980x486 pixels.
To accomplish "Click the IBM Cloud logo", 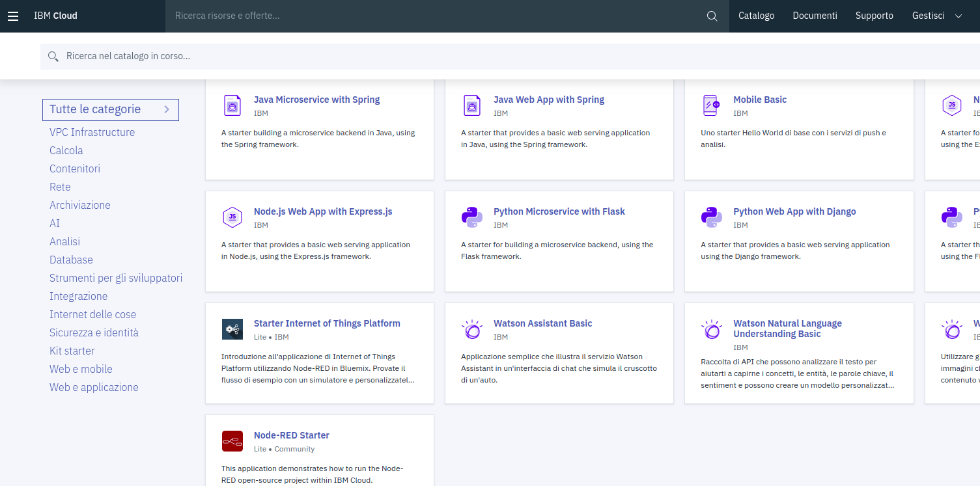I will [x=55, y=16].
